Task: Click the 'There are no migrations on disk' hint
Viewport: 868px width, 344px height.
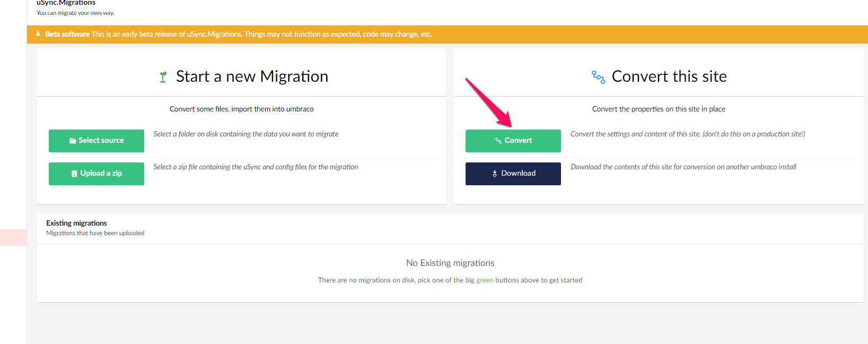Action: tap(450, 280)
